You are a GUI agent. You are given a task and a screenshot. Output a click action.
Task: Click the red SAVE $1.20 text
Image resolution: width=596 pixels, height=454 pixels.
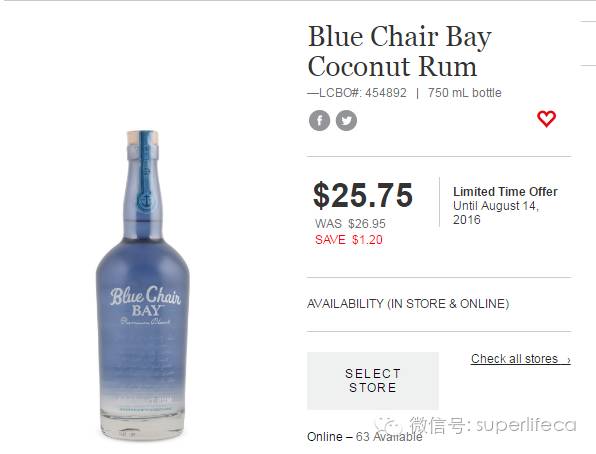[349, 240]
